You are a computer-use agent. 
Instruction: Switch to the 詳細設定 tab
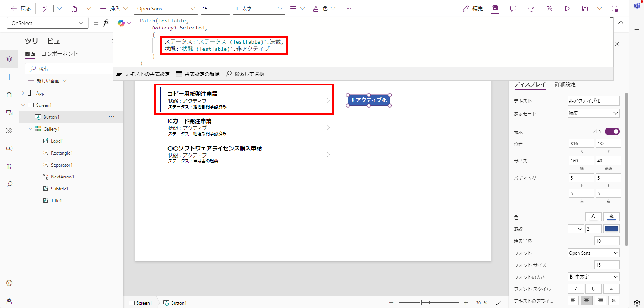pos(565,84)
